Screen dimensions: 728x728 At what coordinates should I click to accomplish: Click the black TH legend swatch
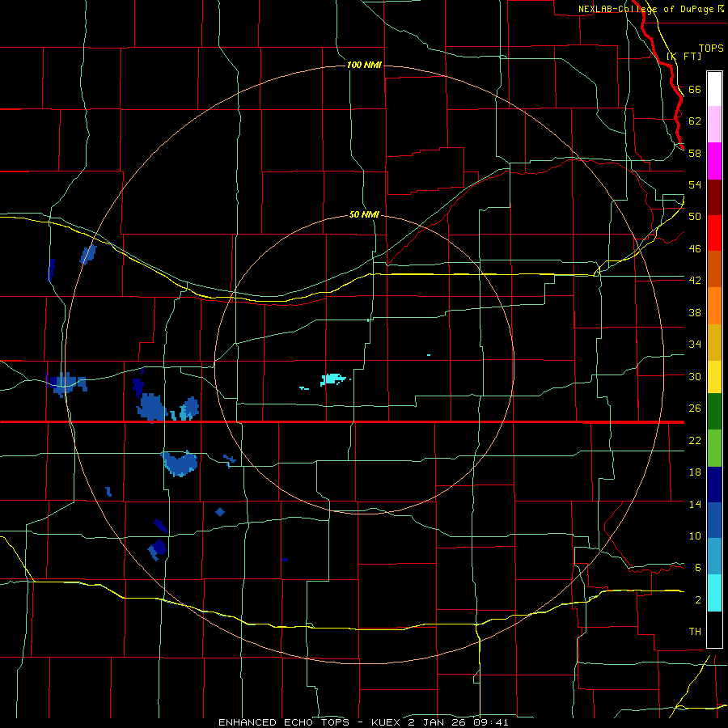[714, 629]
